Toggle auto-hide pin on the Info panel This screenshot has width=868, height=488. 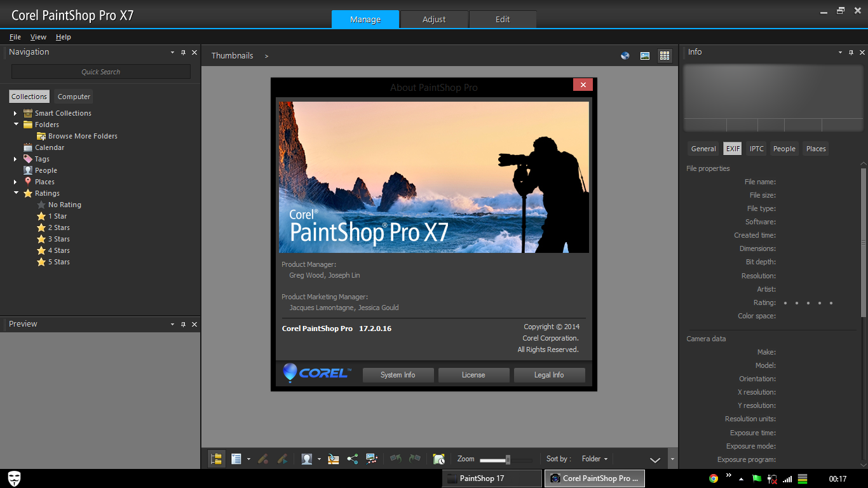point(851,53)
